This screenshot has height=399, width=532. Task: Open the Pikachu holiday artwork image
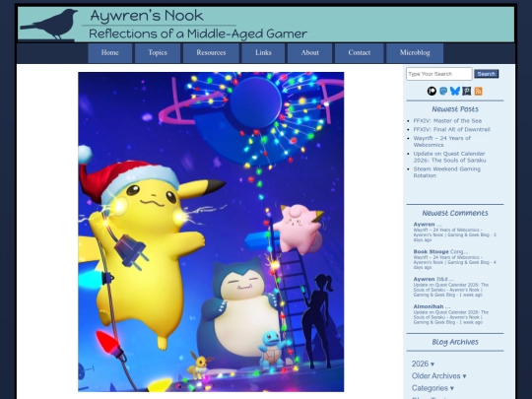click(x=211, y=232)
